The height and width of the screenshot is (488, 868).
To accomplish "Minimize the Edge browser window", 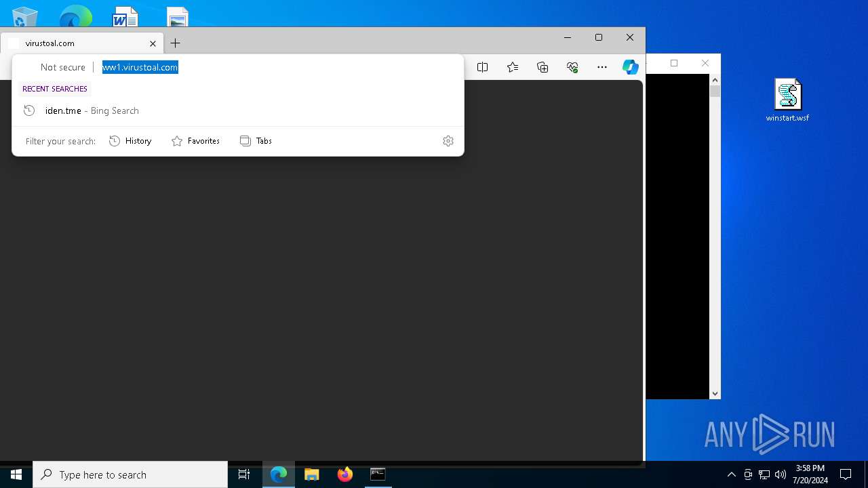I will pos(568,37).
